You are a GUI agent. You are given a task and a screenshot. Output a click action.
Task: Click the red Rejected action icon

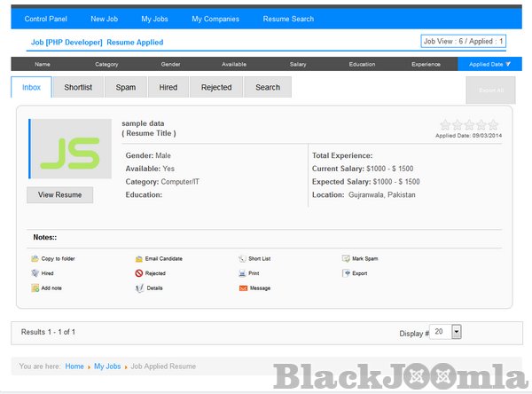tap(139, 273)
